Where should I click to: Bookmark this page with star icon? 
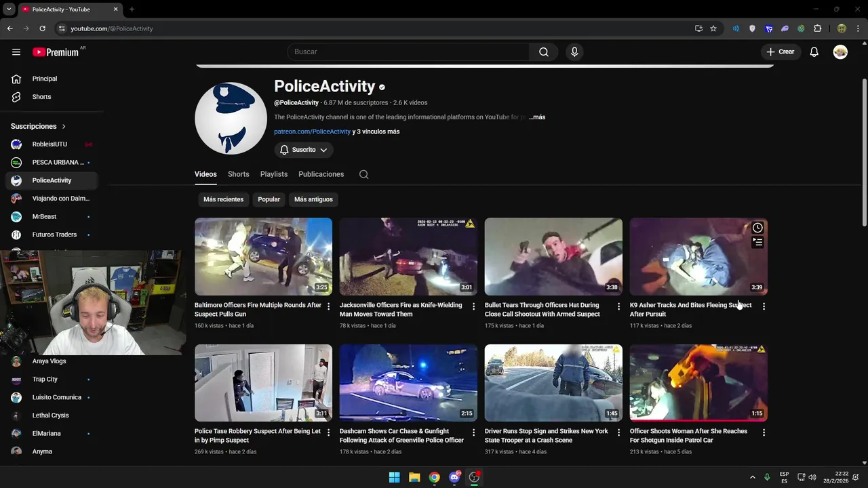(x=713, y=28)
